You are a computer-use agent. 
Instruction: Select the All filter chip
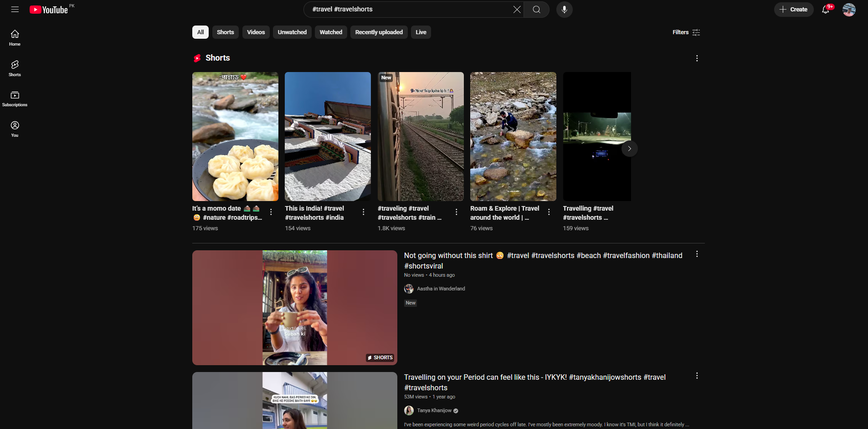tap(200, 32)
